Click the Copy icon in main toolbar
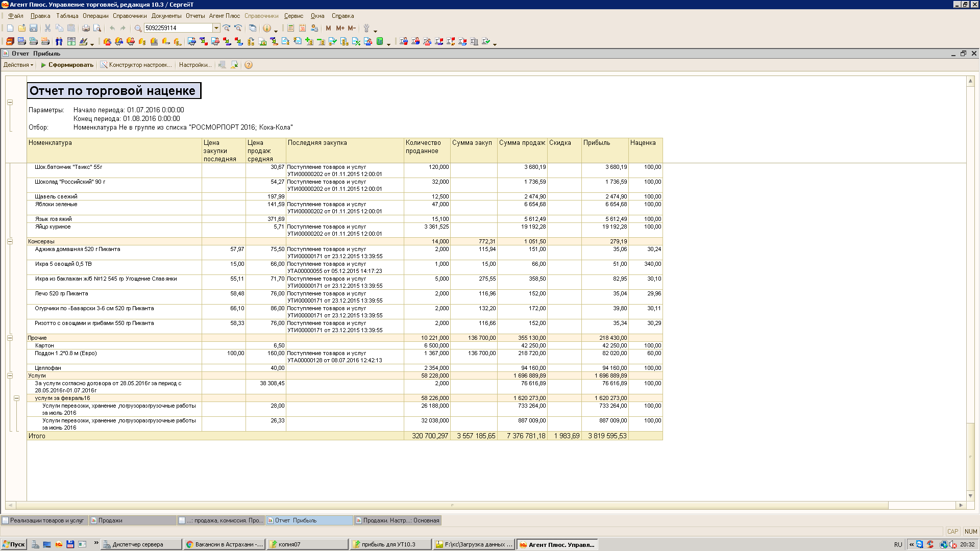This screenshot has width=980, height=551. 59,28
